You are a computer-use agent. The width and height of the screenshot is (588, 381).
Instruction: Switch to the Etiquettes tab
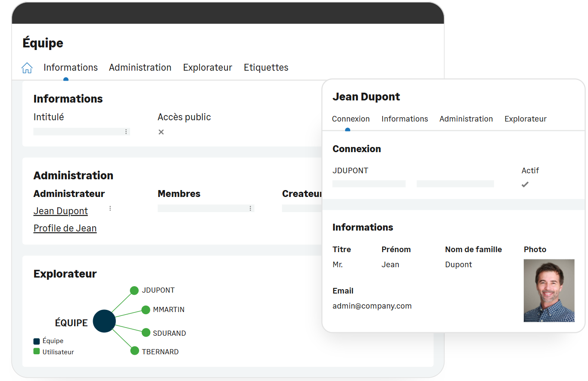[x=266, y=68]
